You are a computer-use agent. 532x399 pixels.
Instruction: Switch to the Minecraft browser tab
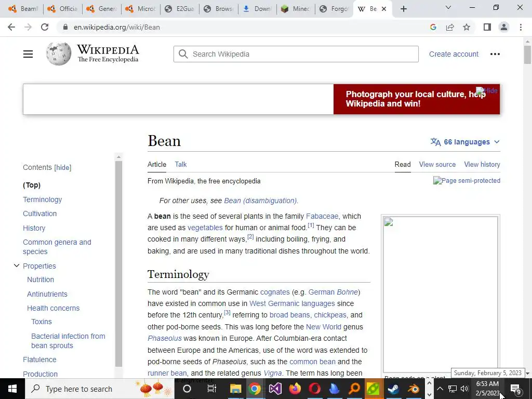(x=296, y=9)
